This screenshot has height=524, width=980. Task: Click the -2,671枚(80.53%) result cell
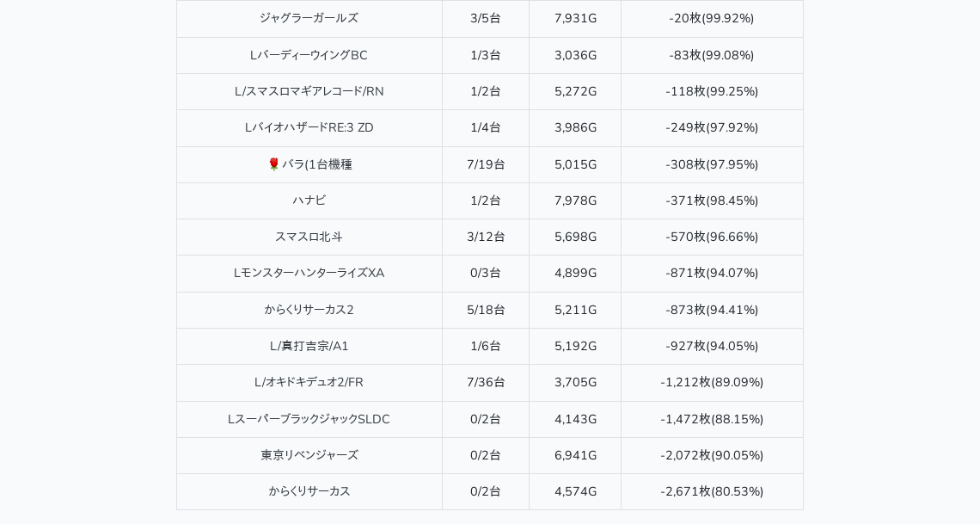coord(712,492)
